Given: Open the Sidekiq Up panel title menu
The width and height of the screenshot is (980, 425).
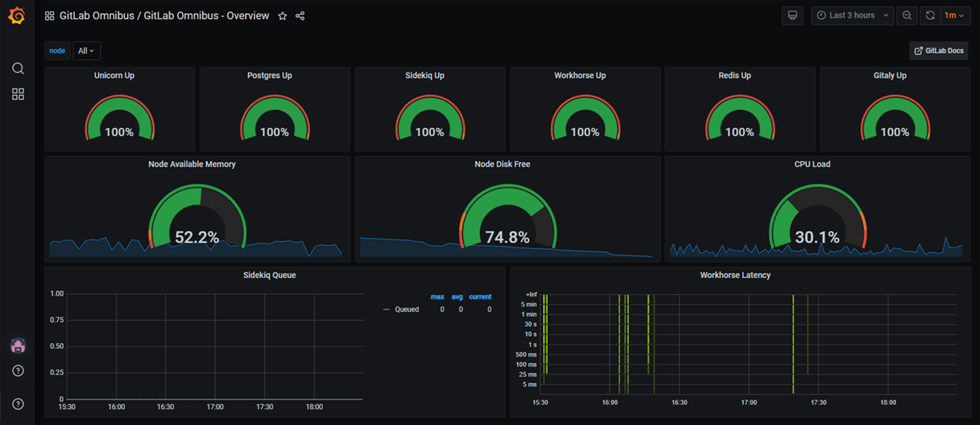Looking at the screenshot, I should pyautogui.click(x=425, y=76).
